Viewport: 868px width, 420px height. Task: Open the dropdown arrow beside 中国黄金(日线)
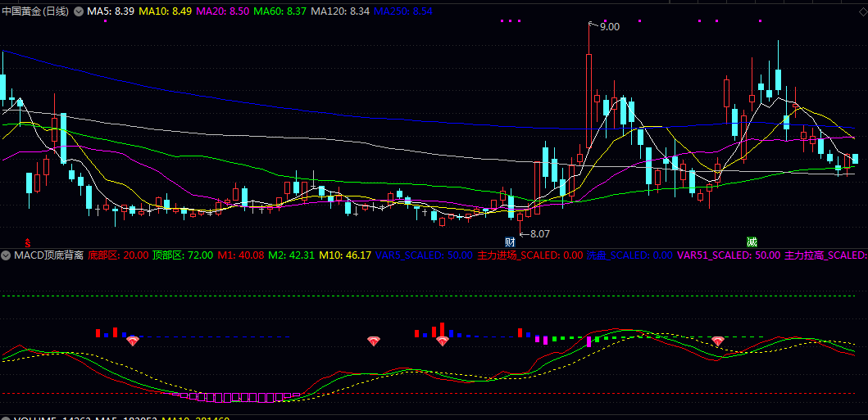click(79, 12)
